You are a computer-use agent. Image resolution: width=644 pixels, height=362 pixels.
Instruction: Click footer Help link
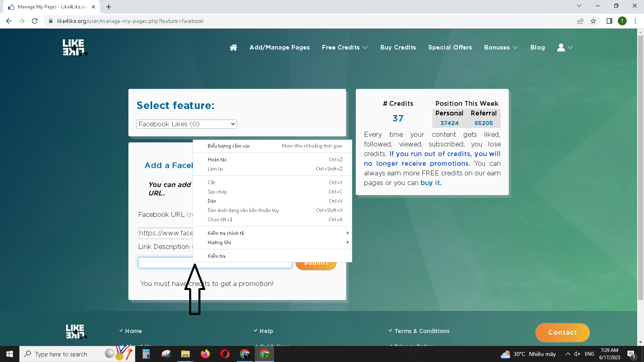click(x=266, y=331)
